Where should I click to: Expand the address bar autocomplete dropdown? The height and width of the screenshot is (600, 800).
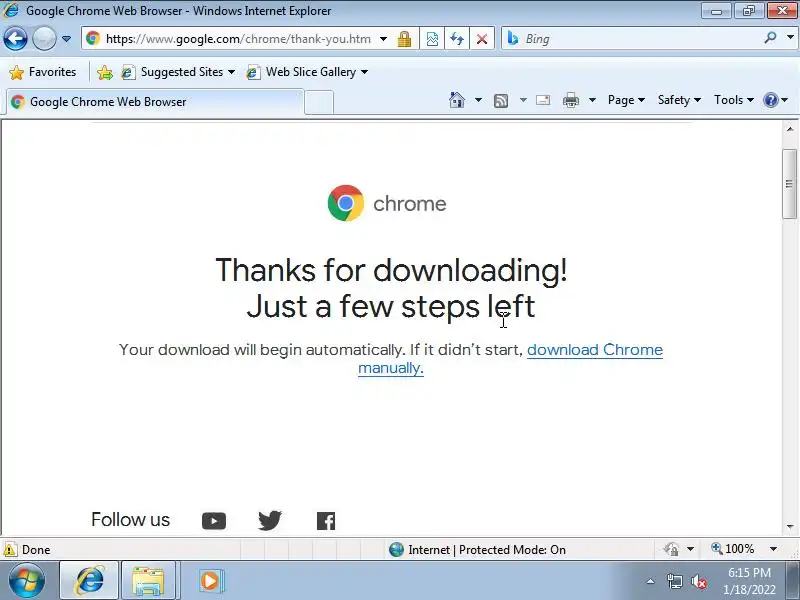383,39
